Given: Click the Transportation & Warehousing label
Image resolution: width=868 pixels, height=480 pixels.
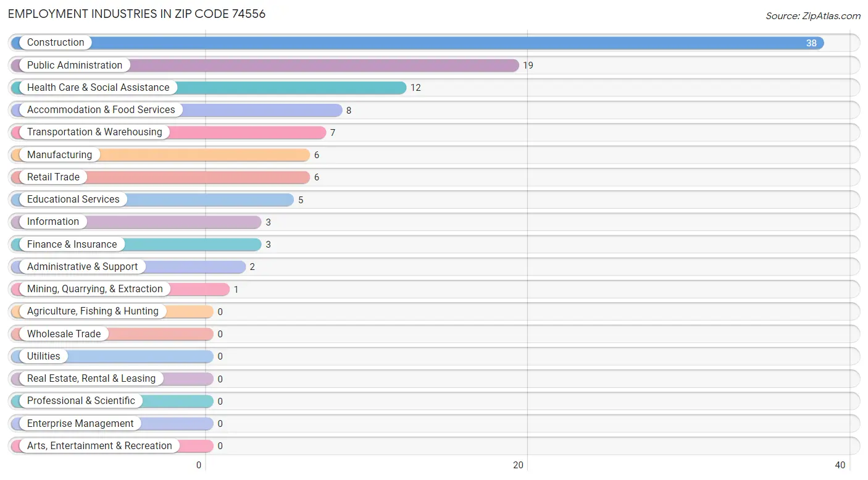Looking at the screenshot, I should 94,132.
